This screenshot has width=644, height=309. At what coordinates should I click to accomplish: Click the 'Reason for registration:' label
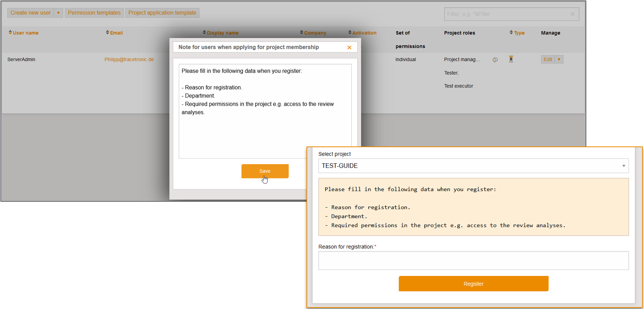(347, 247)
